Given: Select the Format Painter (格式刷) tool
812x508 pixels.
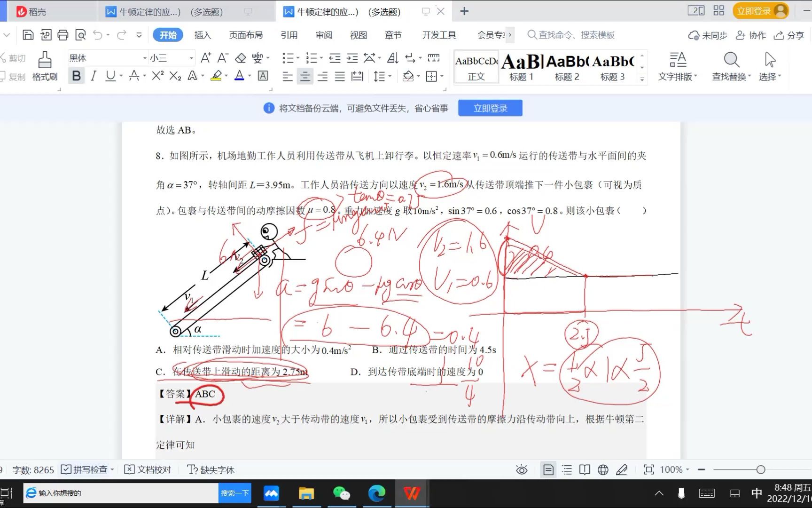Looking at the screenshot, I should [44, 66].
